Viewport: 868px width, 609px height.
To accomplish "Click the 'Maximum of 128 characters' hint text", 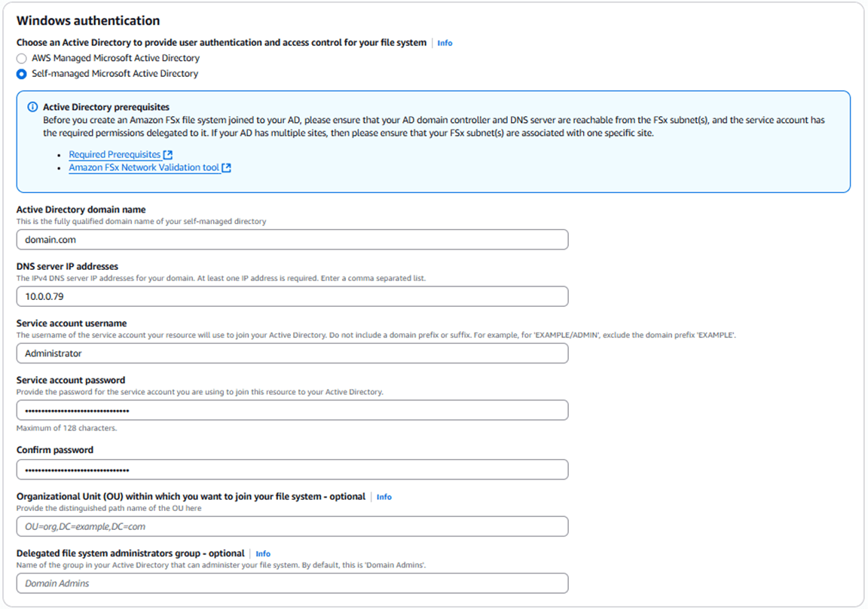I will point(66,428).
